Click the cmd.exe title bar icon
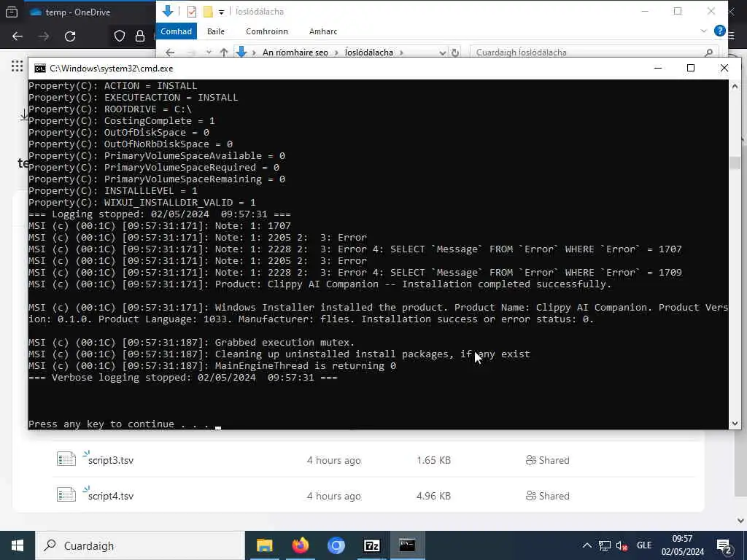Image resolution: width=747 pixels, height=560 pixels. tap(40, 69)
